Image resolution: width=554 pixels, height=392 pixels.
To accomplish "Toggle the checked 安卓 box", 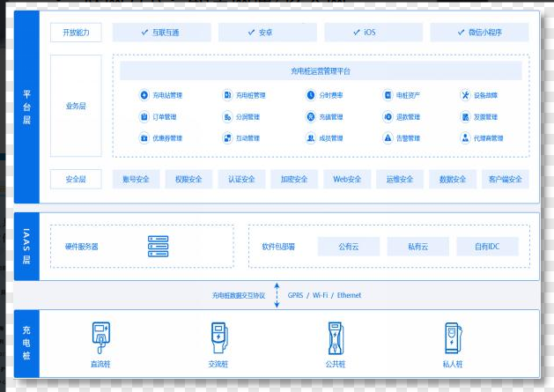I will [268, 33].
